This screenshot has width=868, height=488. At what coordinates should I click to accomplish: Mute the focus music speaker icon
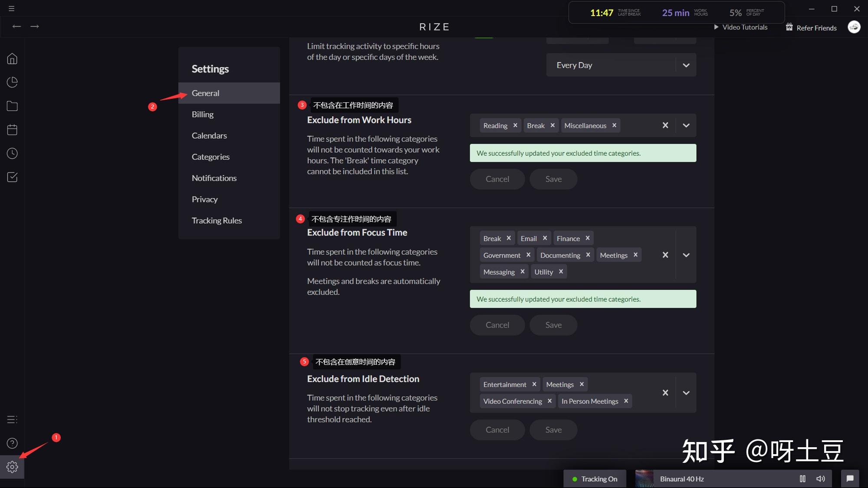tap(820, 479)
